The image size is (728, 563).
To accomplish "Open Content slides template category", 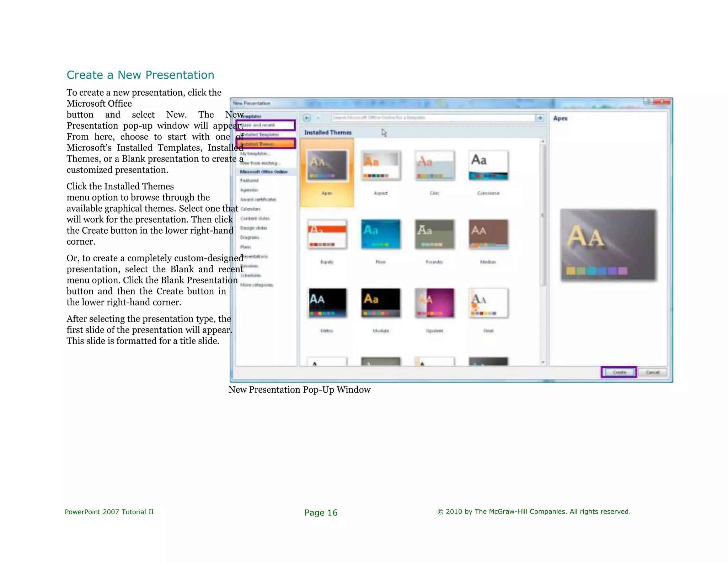I will [255, 218].
